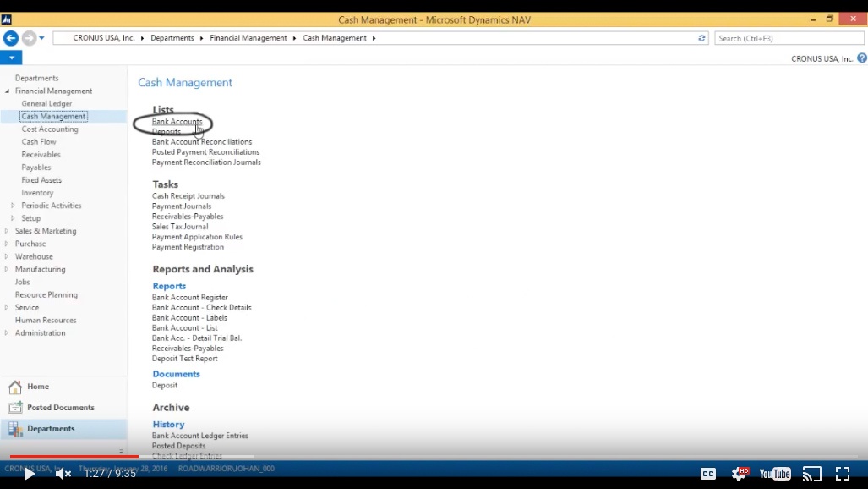Screen dimensions: 868x489
Task: Open Posted Payment Reconciliations
Action: click(x=206, y=152)
